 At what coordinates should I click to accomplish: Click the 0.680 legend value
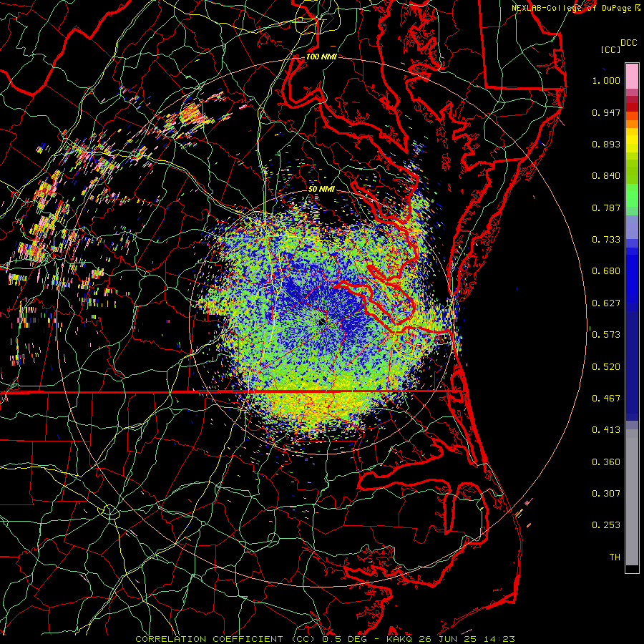[606, 271]
